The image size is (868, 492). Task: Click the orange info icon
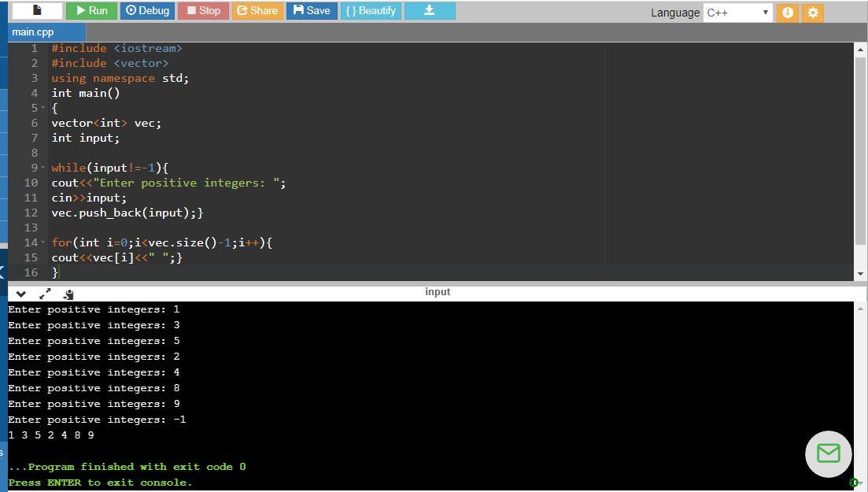pos(787,13)
